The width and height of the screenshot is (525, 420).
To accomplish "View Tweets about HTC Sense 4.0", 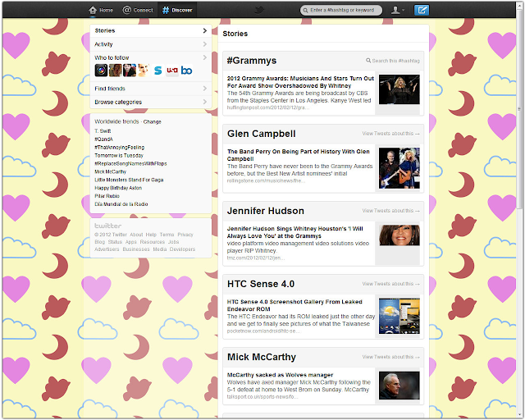I will coord(390,284).
